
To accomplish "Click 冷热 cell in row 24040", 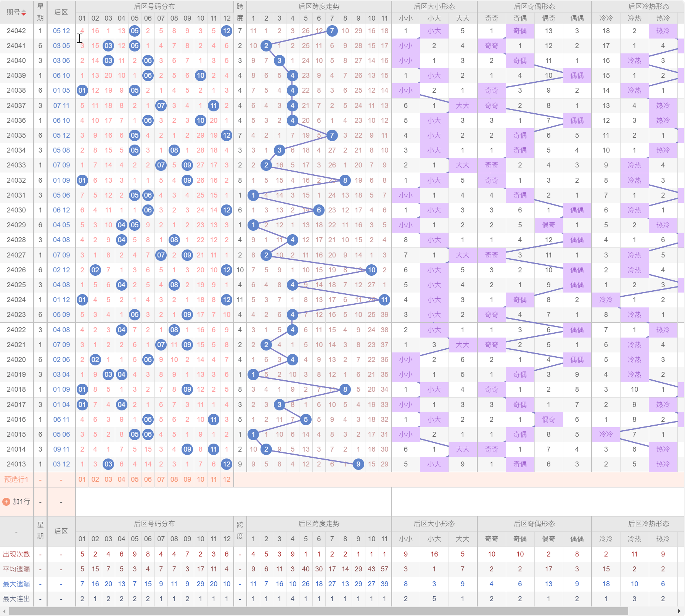I will (x=634, y=61).
